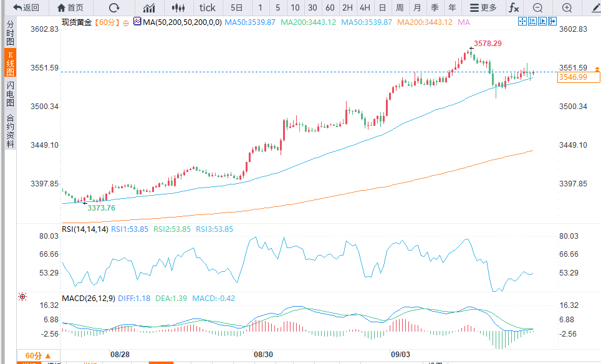Select the 1 minute timeframe
Viewport: 601px width, 364px height.
pyautogui.click(x=260, y=7)
